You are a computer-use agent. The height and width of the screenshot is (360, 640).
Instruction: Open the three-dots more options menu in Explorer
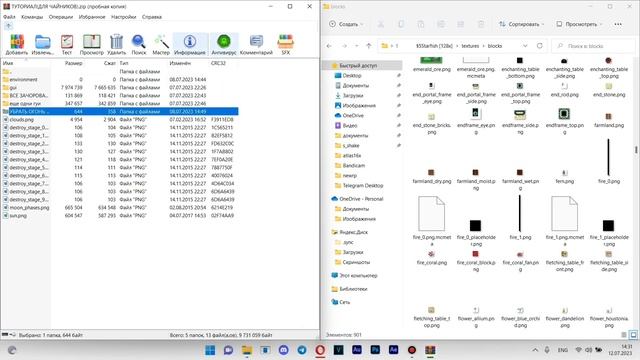pos(618,24)
